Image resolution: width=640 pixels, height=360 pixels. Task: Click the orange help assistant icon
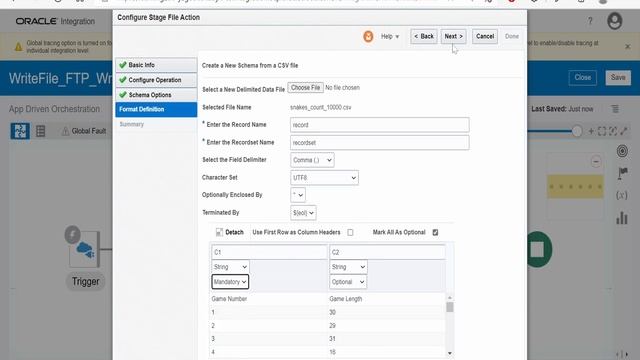(368, 36)
